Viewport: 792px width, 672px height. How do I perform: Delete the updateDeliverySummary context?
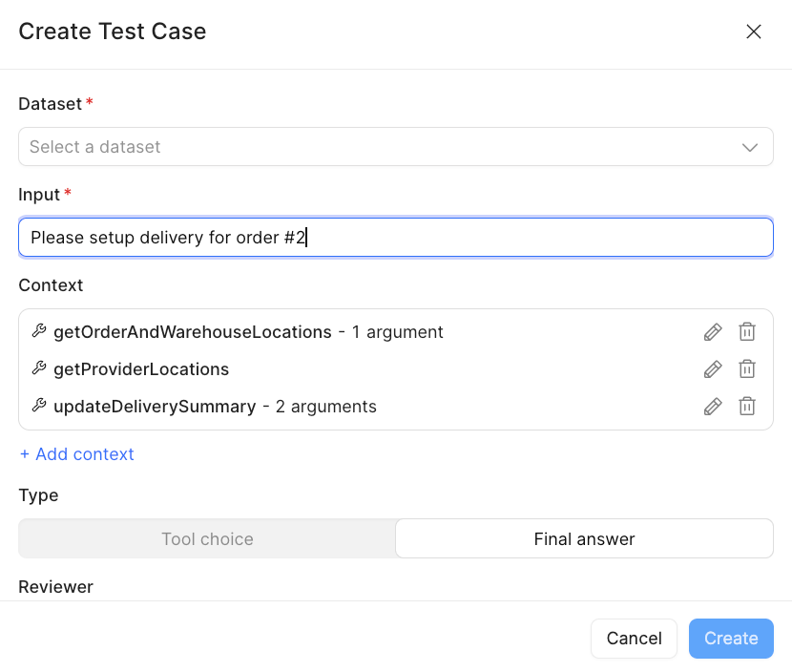coord(747,406)
